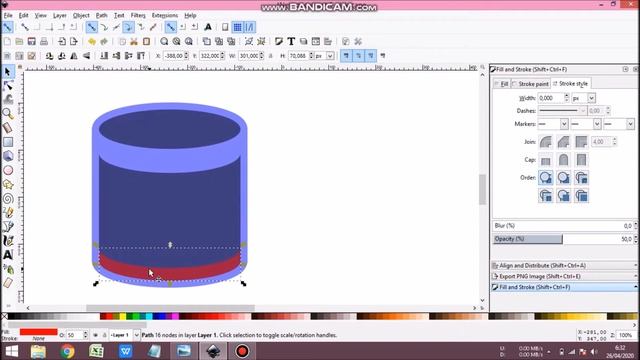Switch to the Fill tab
This screenshot has width=640, height=360.
(x=501, y=84)
